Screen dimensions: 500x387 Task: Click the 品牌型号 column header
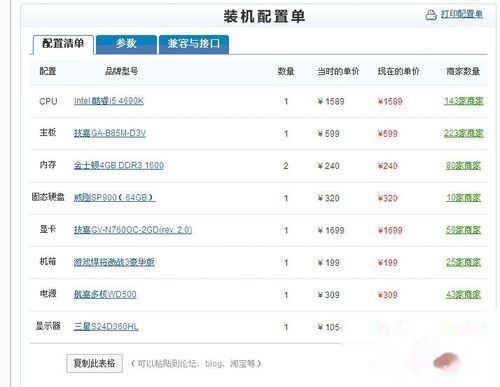pyautogui.click(x=121, y=71)
